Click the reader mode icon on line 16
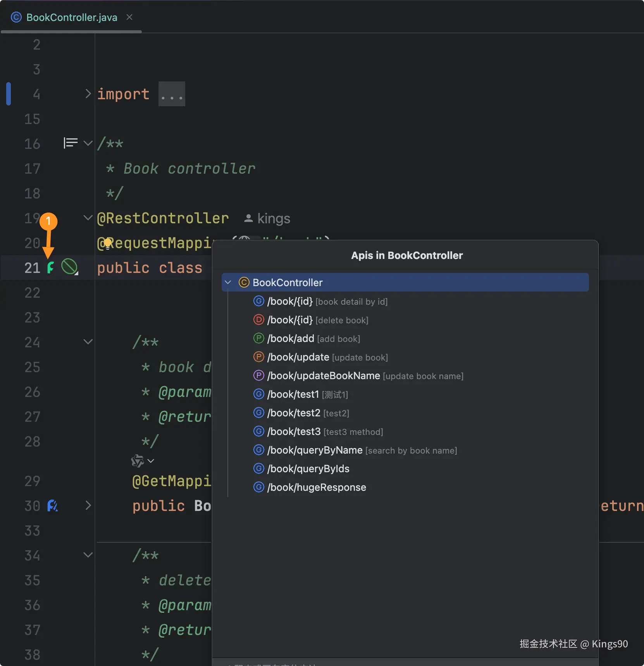Screen dimensions: 644x666 [71, 143]
